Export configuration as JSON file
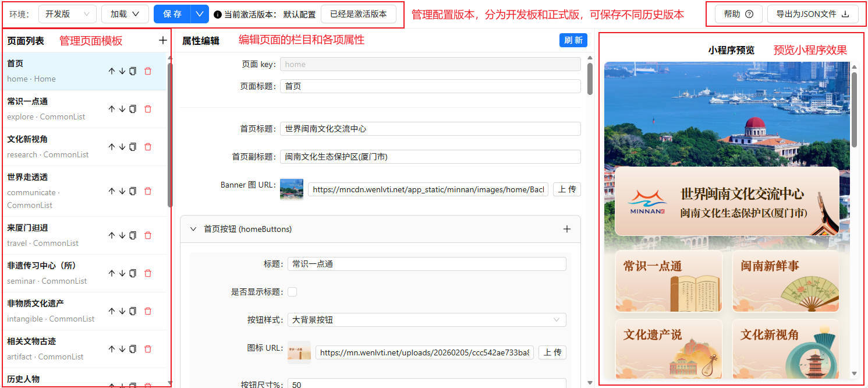The image size is (868, 388). [812, 14]
